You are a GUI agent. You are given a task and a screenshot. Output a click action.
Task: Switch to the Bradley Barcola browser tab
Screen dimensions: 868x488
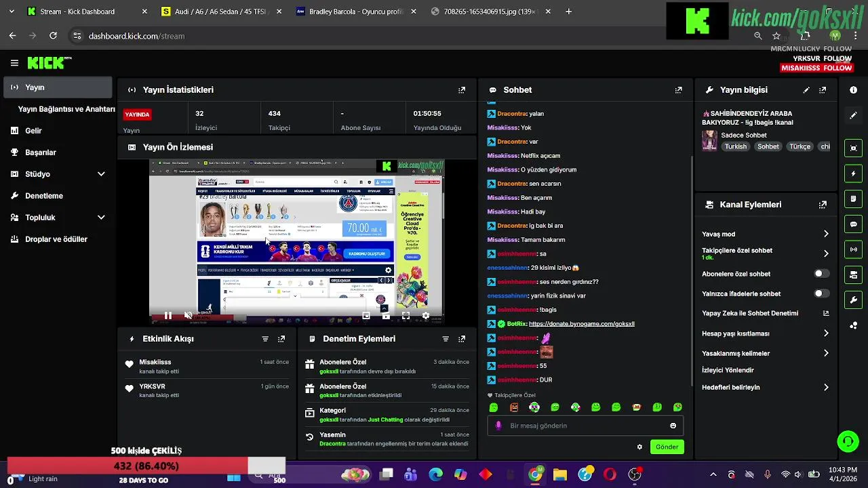point(356,12)
